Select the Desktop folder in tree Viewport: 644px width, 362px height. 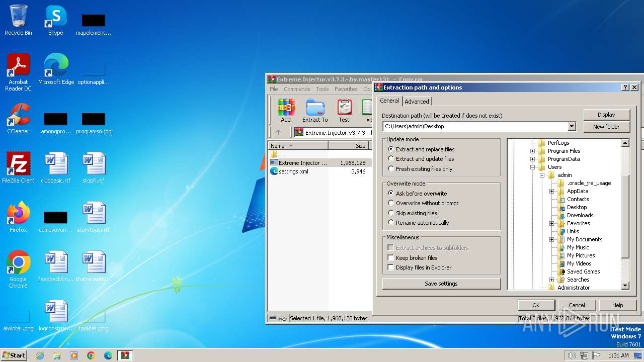pyautogui.click(x=577, y=207)
